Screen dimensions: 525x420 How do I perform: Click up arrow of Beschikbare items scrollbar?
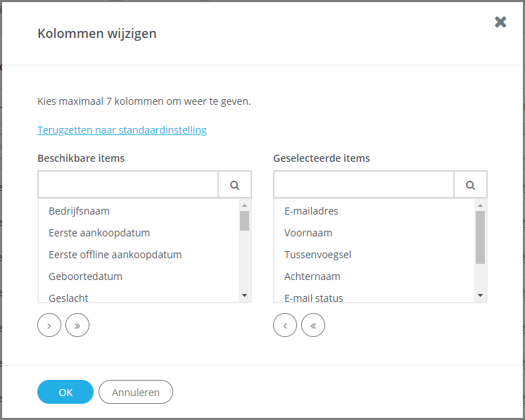click(x=244, y=205)
